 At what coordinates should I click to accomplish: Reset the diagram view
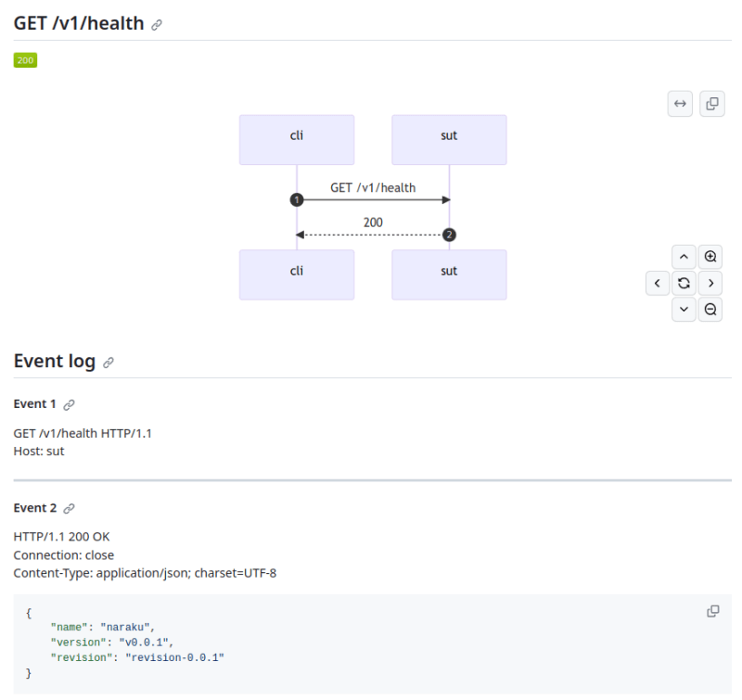pyautogui.click(x=684, y=284)
